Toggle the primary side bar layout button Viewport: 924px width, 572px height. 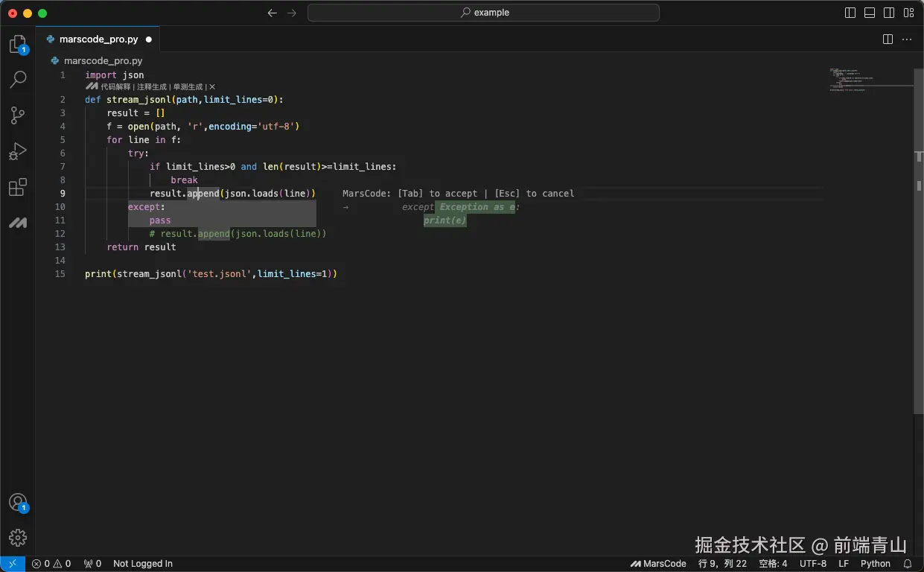coord(850,13)
